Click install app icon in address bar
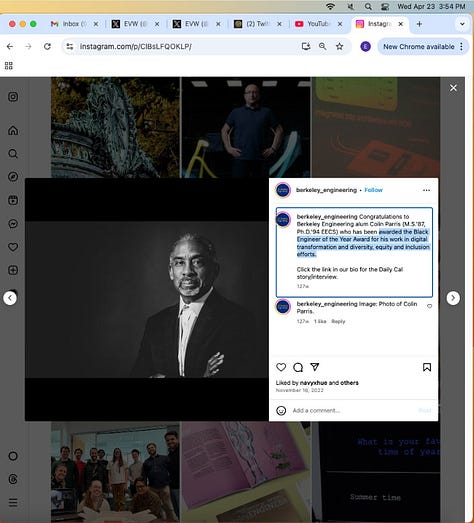This screenshot has height=523, width=474. click(306, 46)
